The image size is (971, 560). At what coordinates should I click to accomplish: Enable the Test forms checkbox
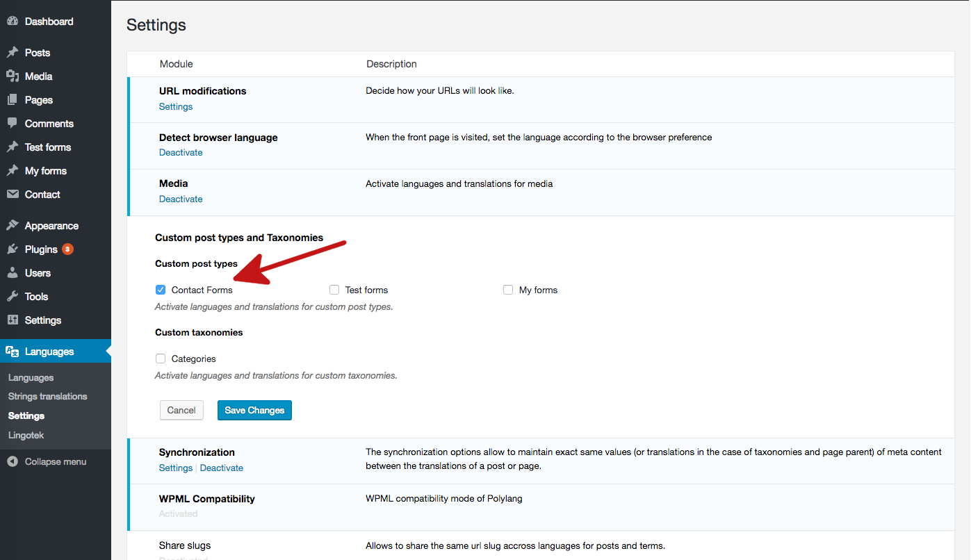tap(334, 290)
